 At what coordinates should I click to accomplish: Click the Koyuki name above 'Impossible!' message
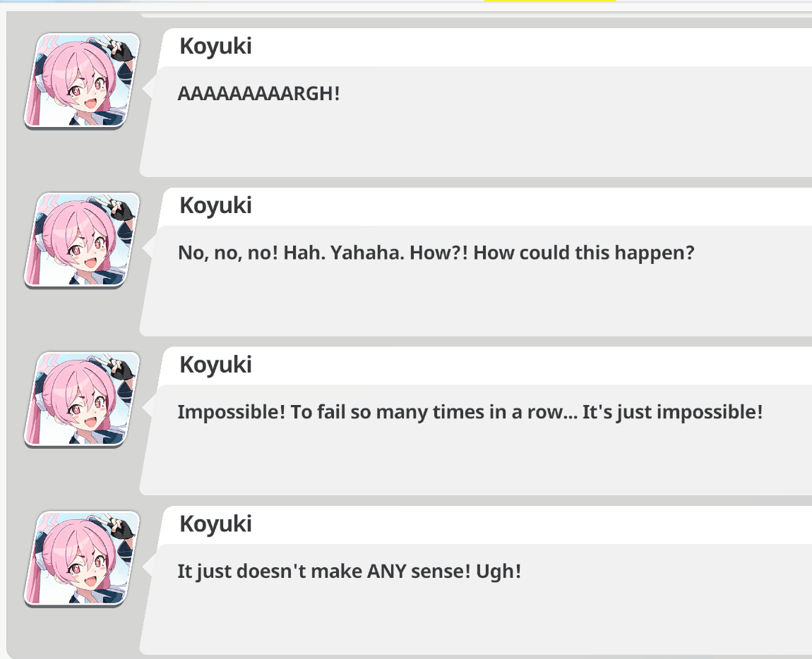215,365
